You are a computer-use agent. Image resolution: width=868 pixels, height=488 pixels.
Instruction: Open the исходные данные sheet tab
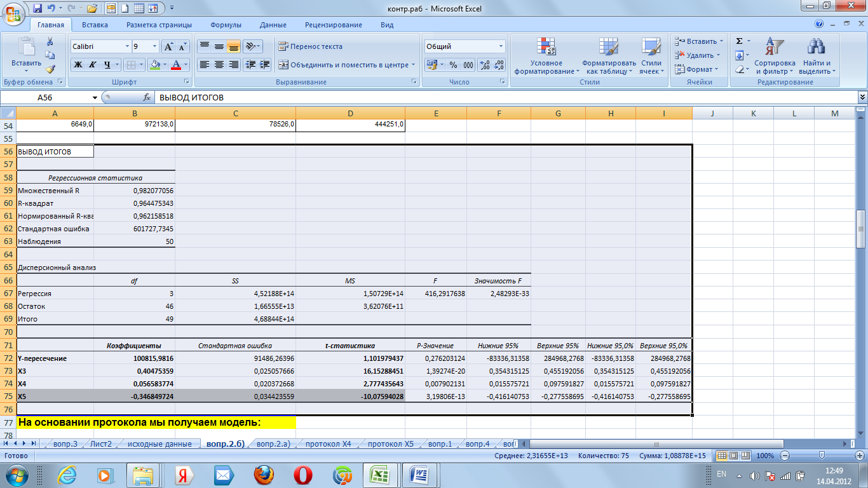point(159,444)
